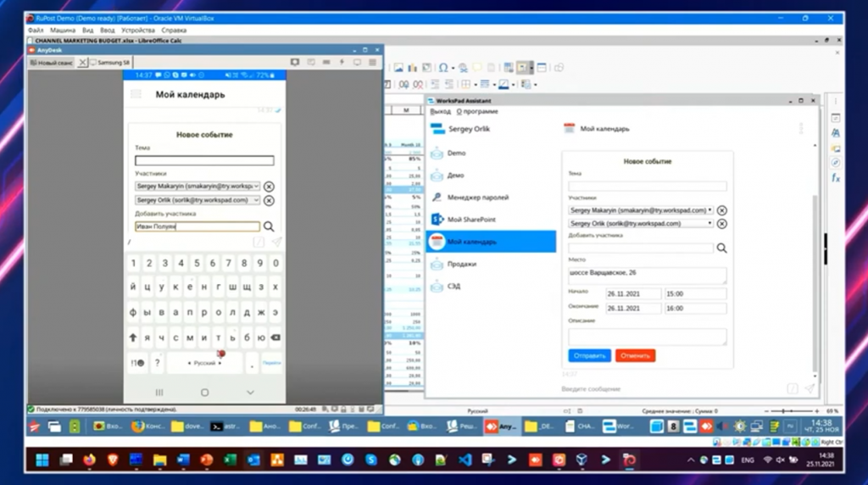
Task: Click Выход menu in WorksPad Assistant
Action: (x=441, y=111)
